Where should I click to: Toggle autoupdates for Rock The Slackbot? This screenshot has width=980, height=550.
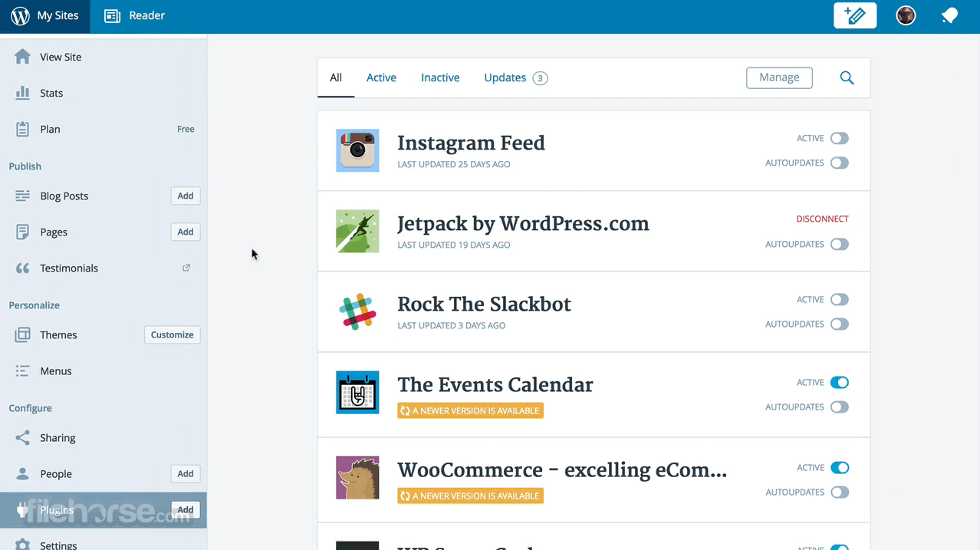pos(840,324)
